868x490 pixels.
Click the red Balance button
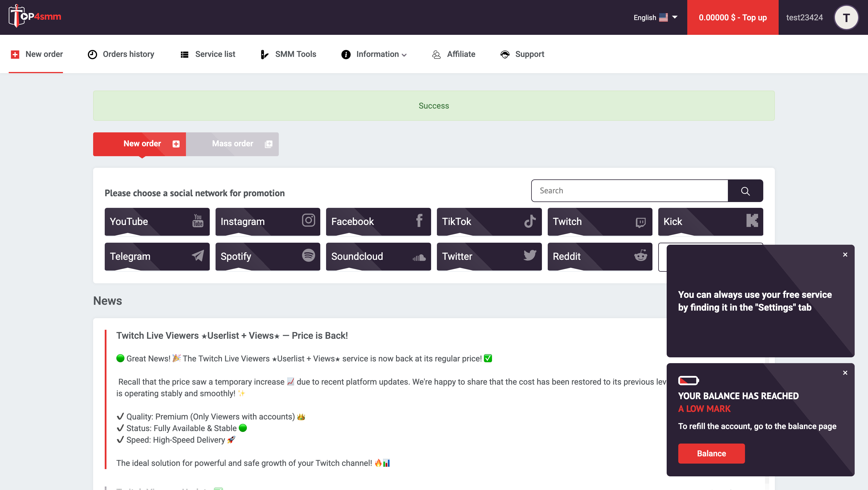click(711, 454)
